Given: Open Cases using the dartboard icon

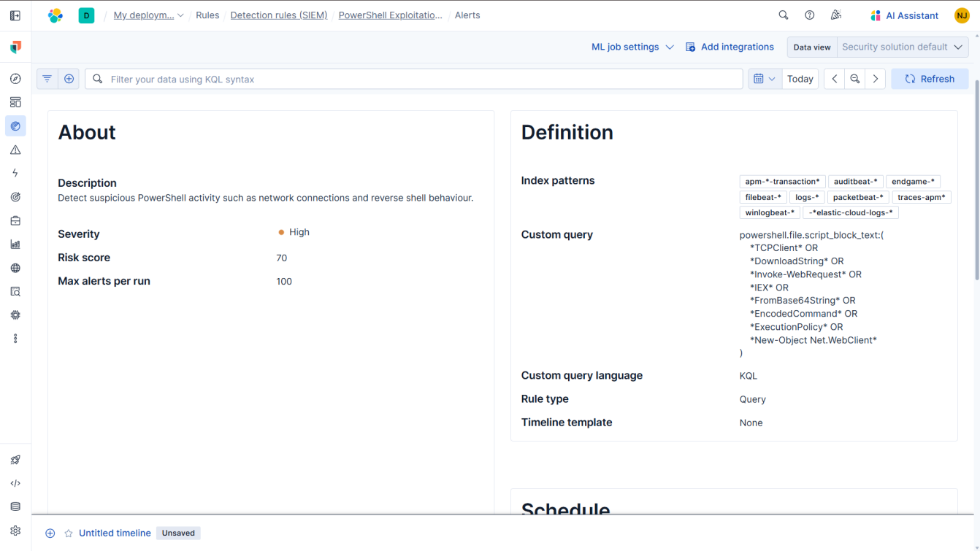Looking at the screenshot, I should [15, 196].
